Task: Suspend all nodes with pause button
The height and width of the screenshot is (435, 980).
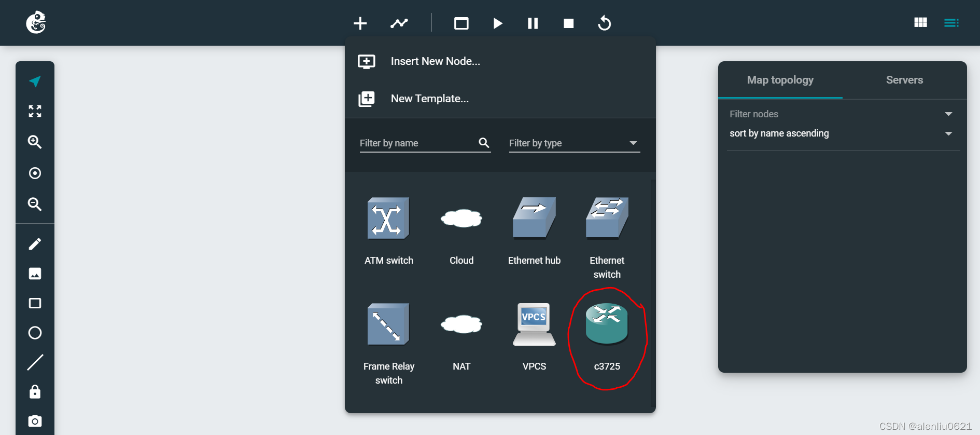Action: pos(533,23)
